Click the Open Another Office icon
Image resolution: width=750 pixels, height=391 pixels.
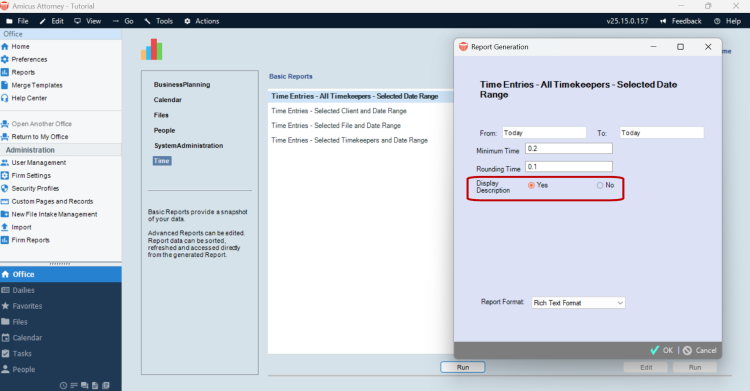coord(5,124)
